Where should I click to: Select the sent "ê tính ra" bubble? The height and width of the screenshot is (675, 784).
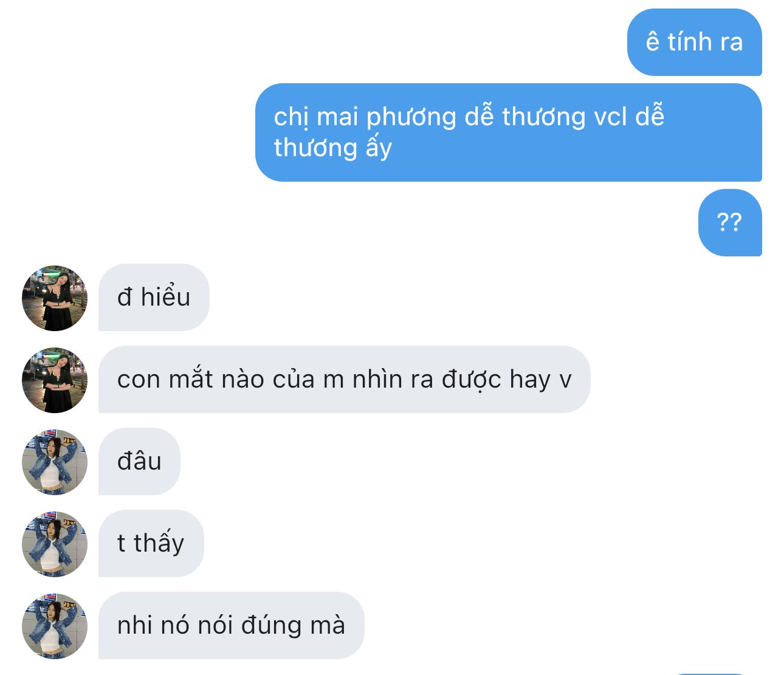(694, 43)
